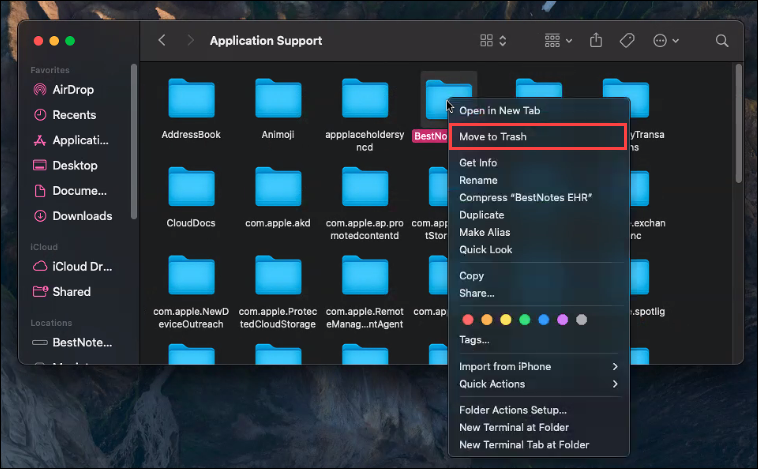
Task: Apply the green tag color
Action: coord(525,320)
